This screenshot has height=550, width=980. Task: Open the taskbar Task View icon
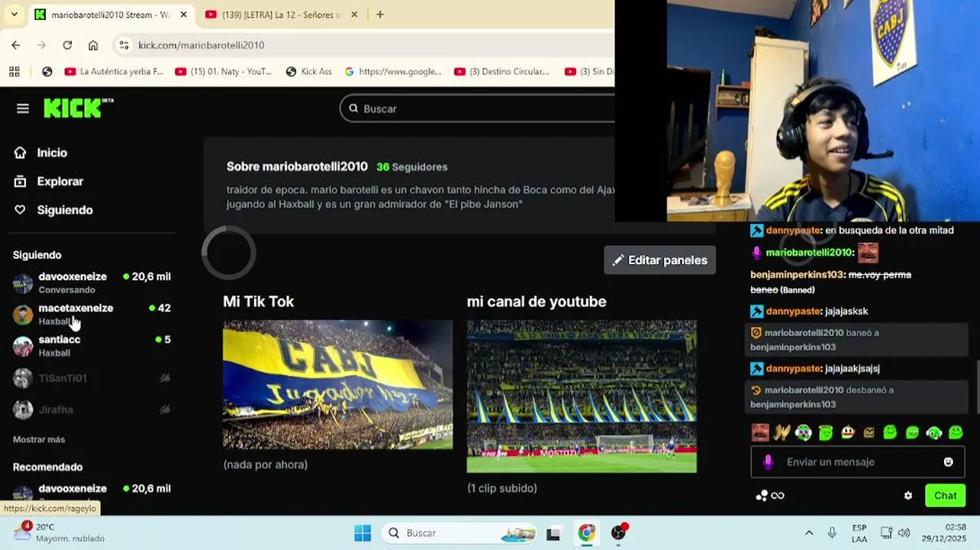553,533
